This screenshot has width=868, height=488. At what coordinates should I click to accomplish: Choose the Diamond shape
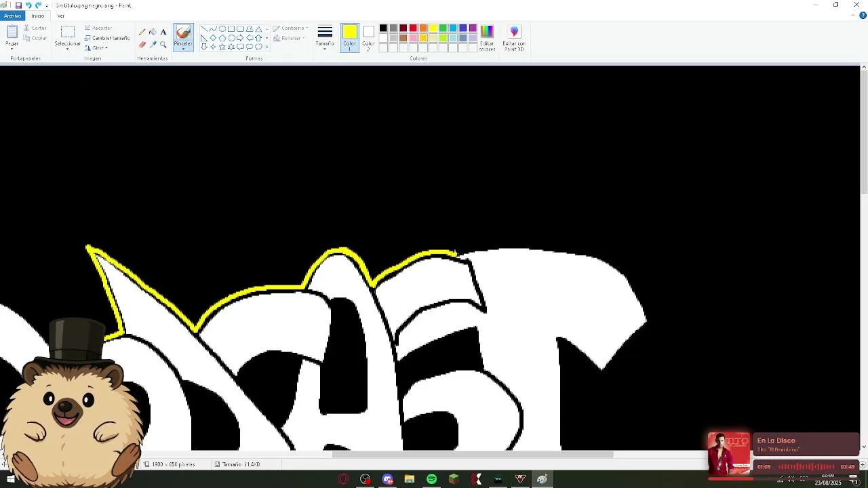click(213, 38)
